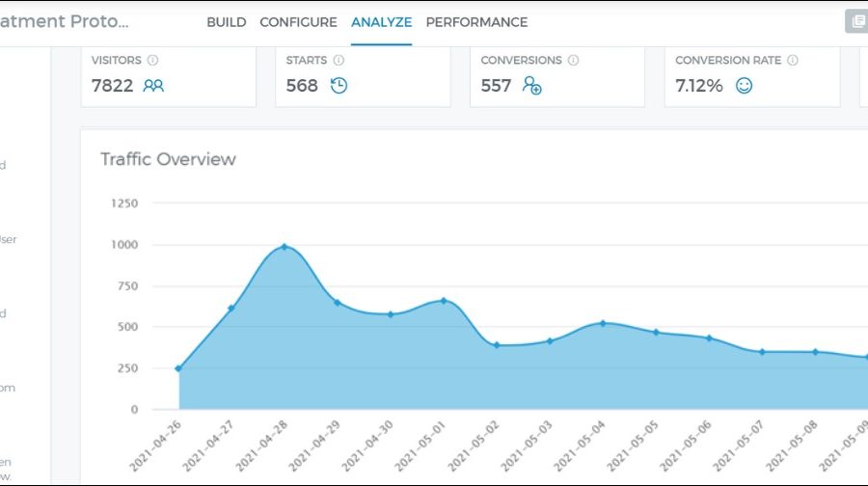Viewport: 868px width, 486px height.
Task: Select the ANALYZE tab
Action: [x=381, y=22]
